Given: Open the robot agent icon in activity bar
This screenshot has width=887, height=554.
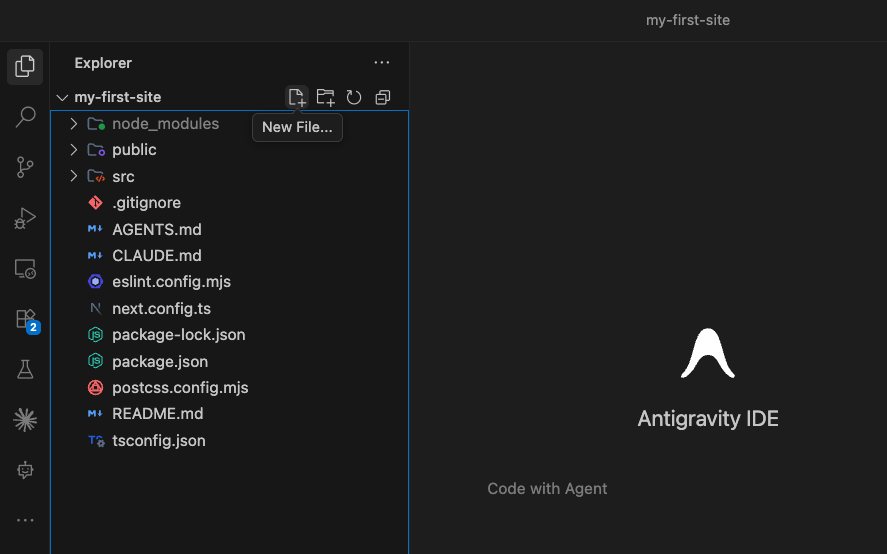Looking at the screenshot, I should [25, 470].
